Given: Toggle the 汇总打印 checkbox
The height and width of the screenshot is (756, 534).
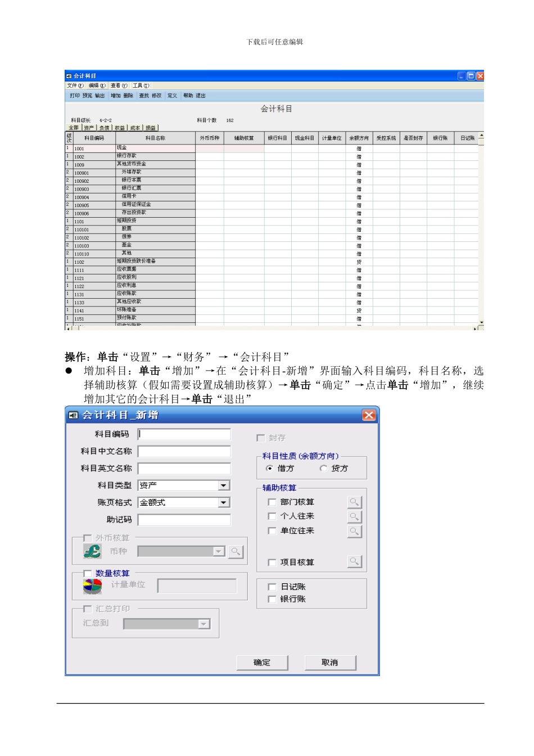Looking at the screenshot, I should (88, 609).
